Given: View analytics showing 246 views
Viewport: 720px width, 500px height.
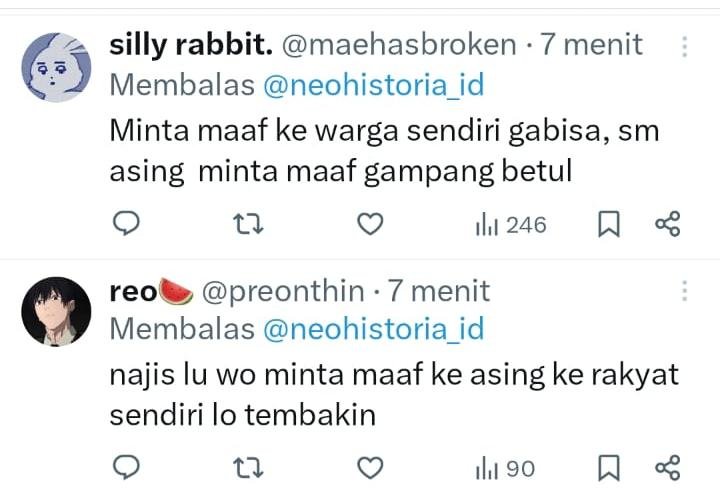Looking at the screenshot, I should [x=511, y=224].
